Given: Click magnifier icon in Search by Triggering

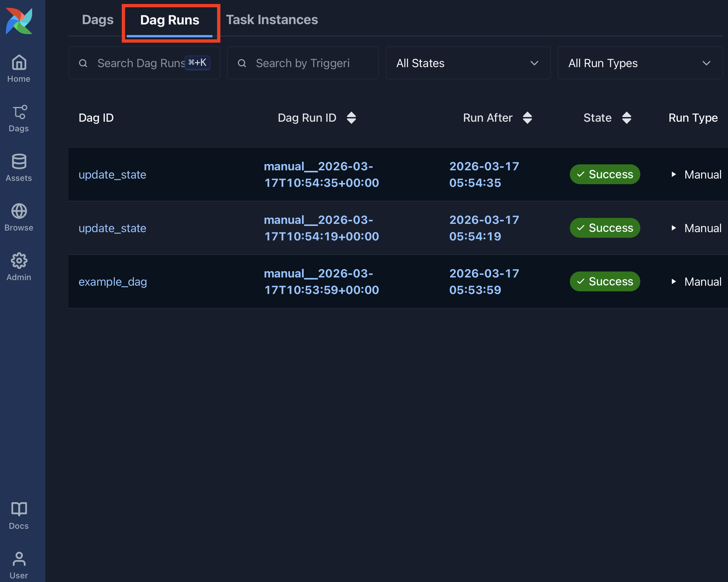Looking at the screenshot, I should (242, 63).
